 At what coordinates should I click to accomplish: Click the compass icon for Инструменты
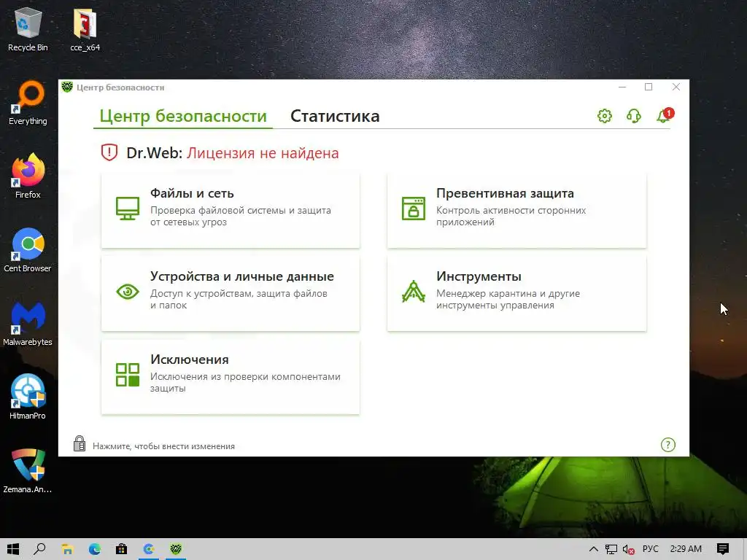(x=414, y=292)
